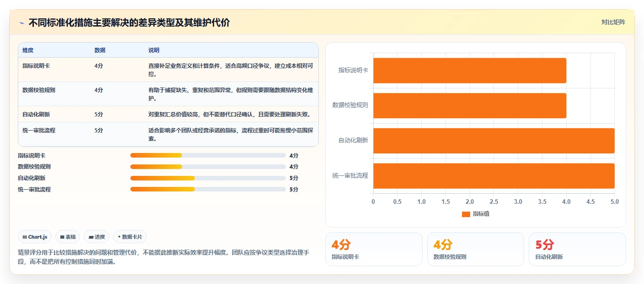Open the 4分 指标说明卡 summary card
Image resolution: width=644 pixels, height=284 pixels.
(374, 249)
